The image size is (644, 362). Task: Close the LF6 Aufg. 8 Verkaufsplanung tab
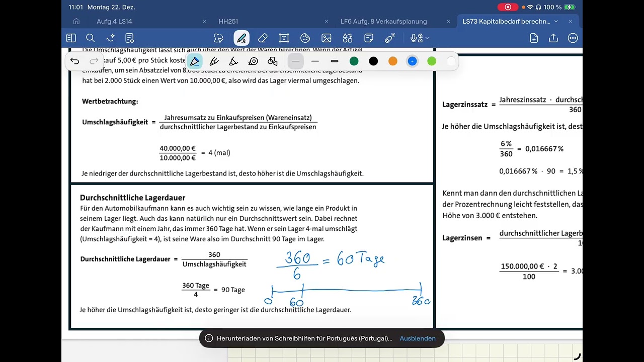click(448, 22)
